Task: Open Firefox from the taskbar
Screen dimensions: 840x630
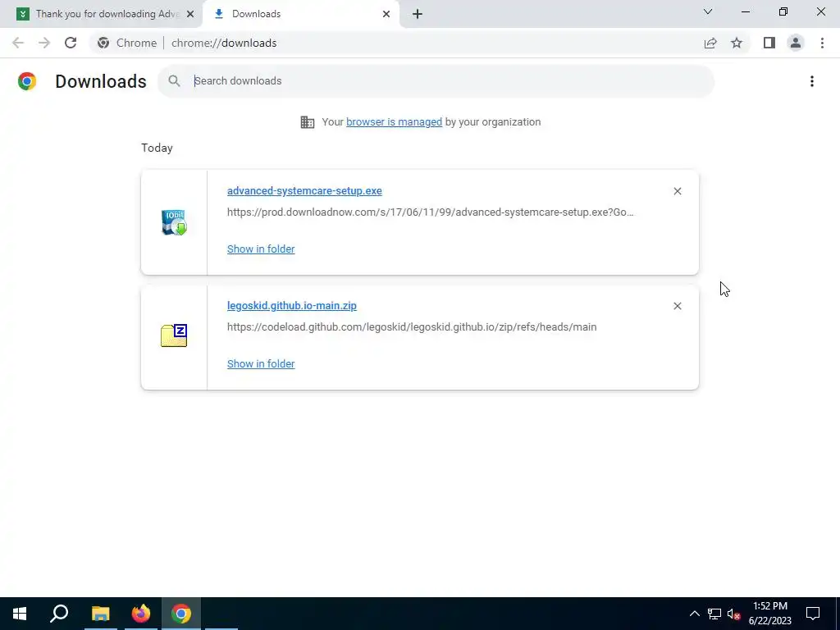Action: 141,614
